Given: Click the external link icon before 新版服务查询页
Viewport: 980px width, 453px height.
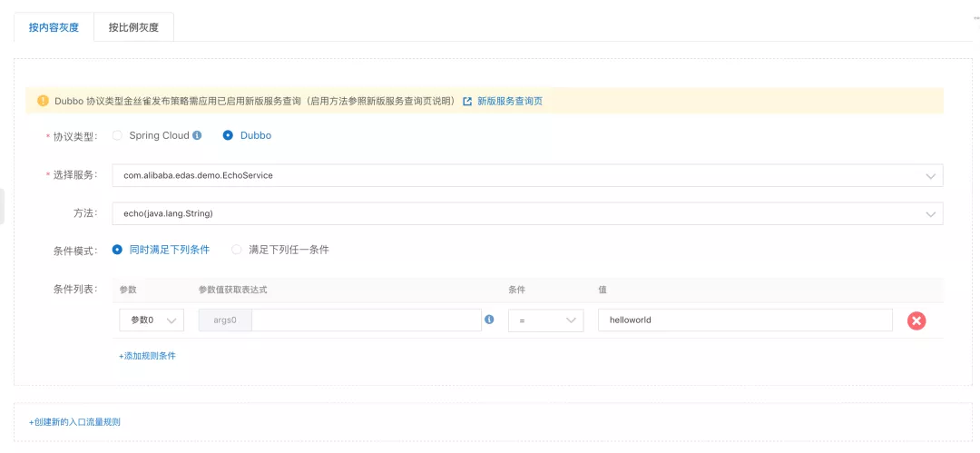Looking at the screenshot, I should [467, 101].
